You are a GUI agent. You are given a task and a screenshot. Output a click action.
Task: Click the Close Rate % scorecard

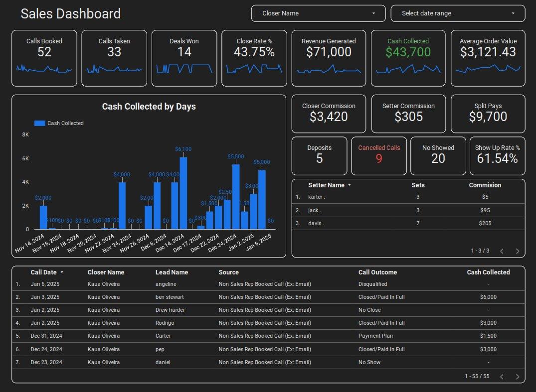pos(254,58)
